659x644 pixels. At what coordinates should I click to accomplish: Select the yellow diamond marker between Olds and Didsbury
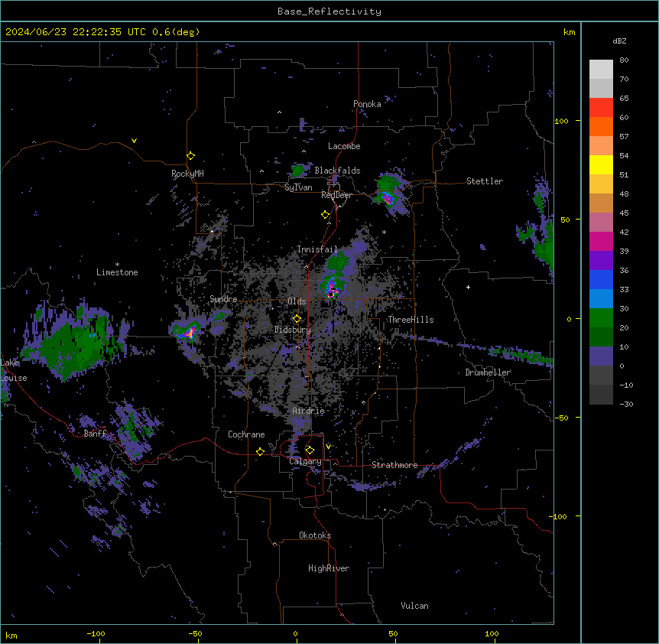(x=297, y=319)
